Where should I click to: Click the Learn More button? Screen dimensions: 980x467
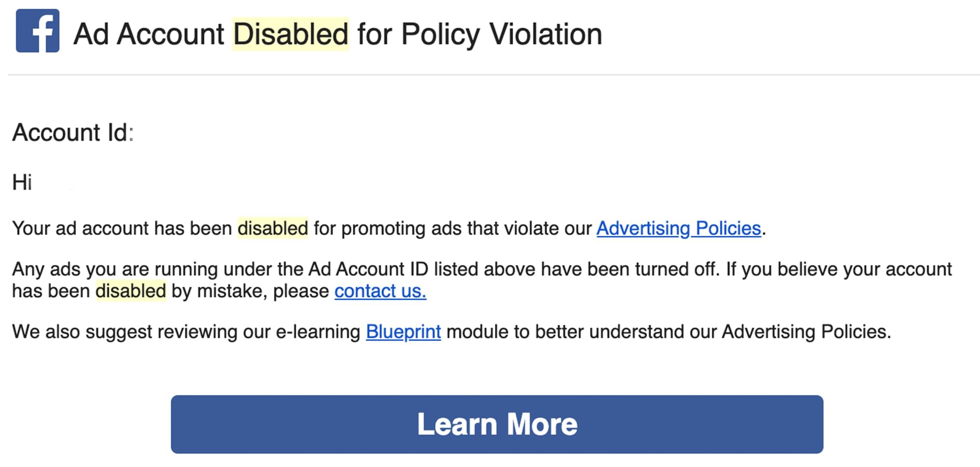click(x=497, y=424)
